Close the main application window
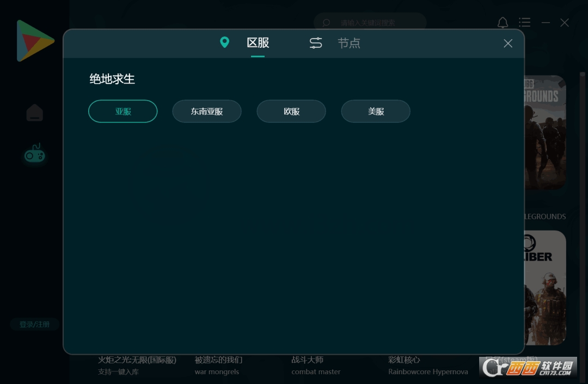Viewport: 588px width, 384px height. click(565, 23)
